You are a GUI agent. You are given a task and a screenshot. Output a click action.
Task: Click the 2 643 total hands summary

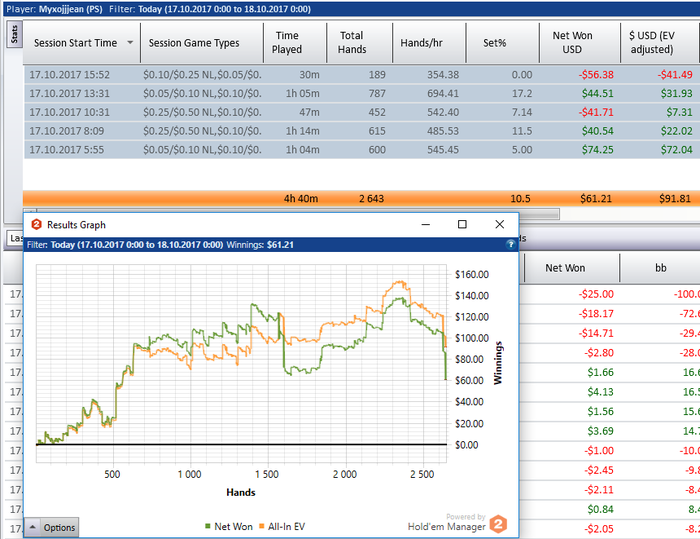371,198
